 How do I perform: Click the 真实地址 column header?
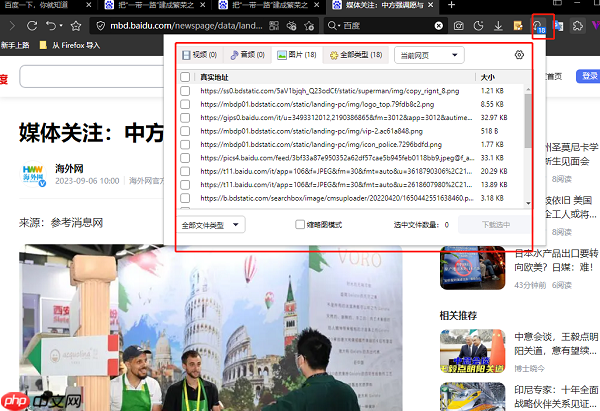[214, 77]
